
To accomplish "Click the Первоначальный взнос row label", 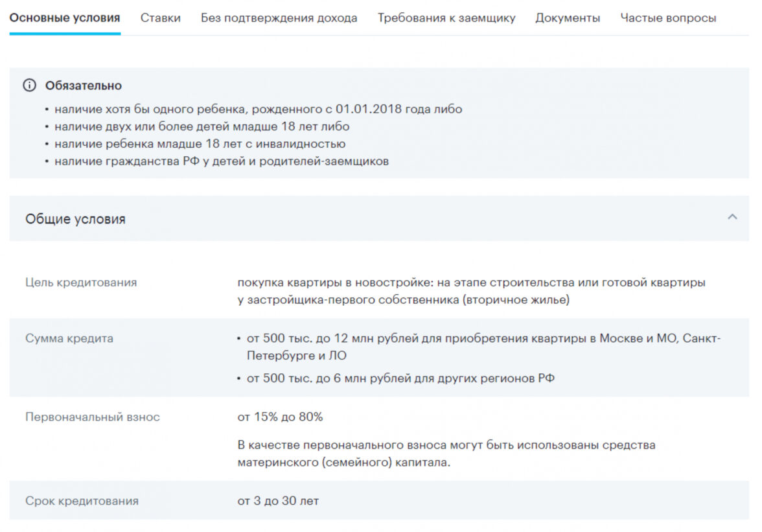I will [x=93, y=417].
